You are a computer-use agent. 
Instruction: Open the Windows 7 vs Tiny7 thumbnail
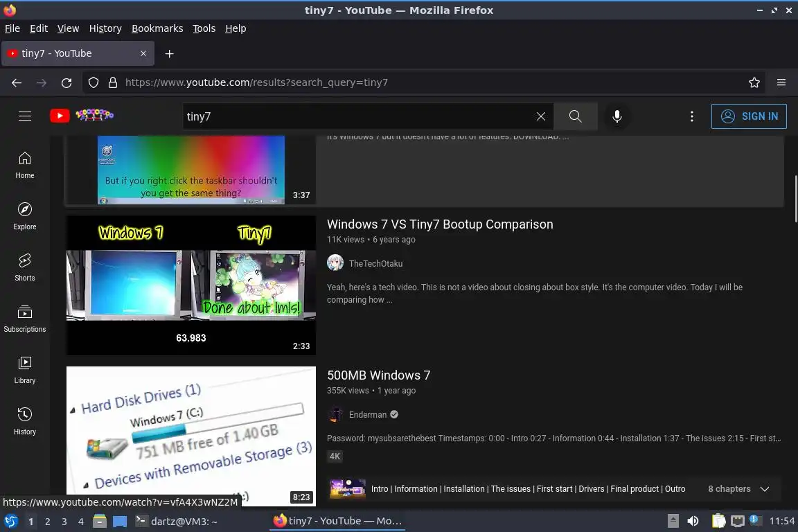pos(191,285)
